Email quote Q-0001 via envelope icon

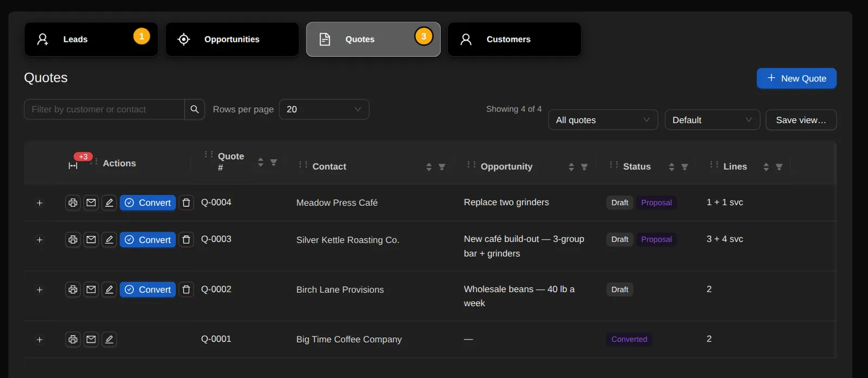click(91, 339)
